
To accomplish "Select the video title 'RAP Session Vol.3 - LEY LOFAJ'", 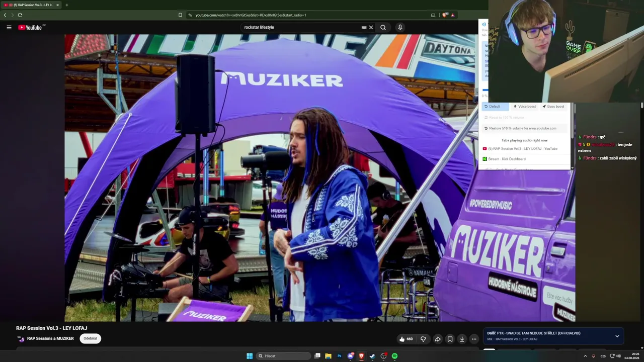I will [x=51, y=328].
